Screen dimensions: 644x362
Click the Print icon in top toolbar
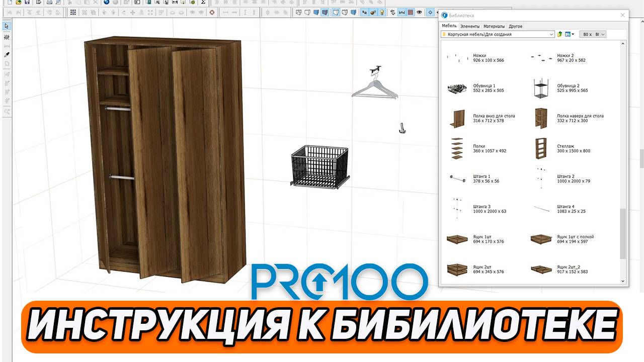49,3
